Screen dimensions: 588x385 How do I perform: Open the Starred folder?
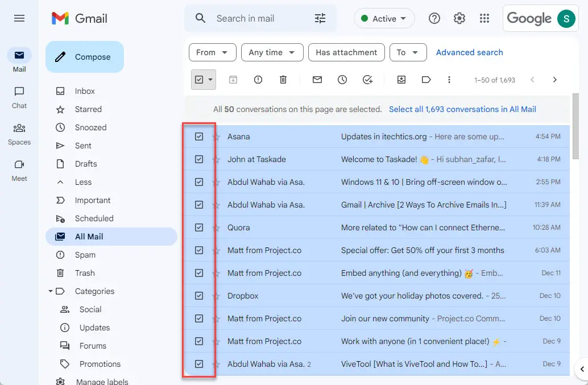point(88,109)
